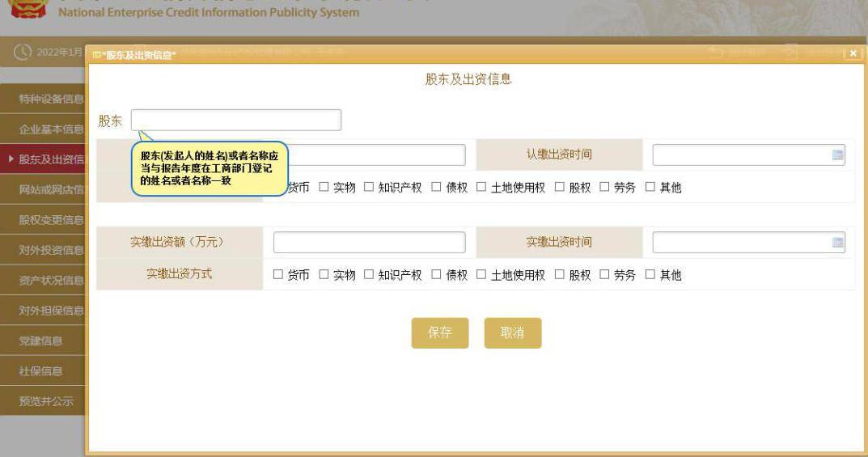Click the 实缴出资时间 label cell
This screenshot has height=457, width=868.
[x=559, y=242]
